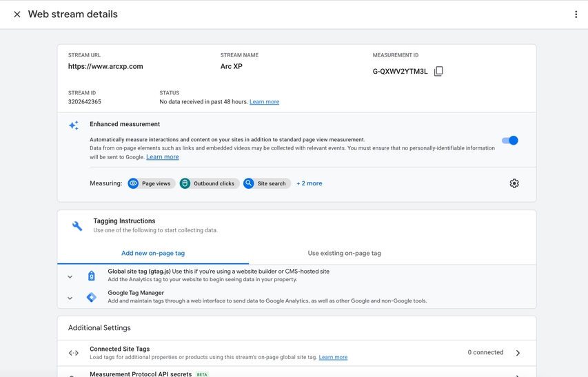
Task: Click the Google Tag Manager diamond icon
Action: click(x=91, y=297)
